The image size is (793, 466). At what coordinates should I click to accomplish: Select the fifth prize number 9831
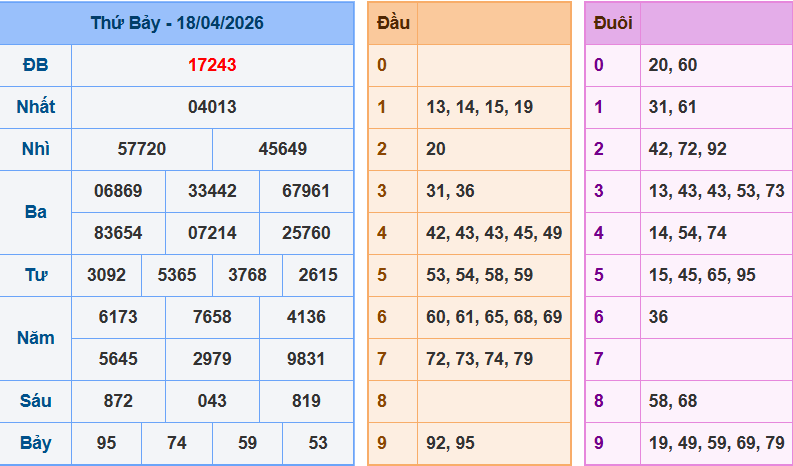click(306, 359)
